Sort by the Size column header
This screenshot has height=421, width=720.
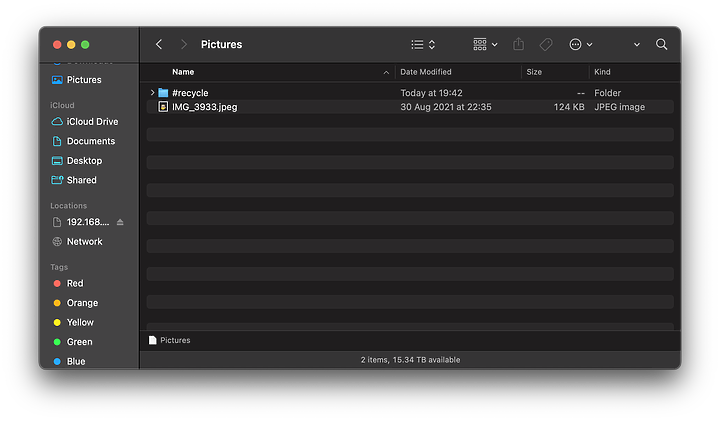point(534,72)
